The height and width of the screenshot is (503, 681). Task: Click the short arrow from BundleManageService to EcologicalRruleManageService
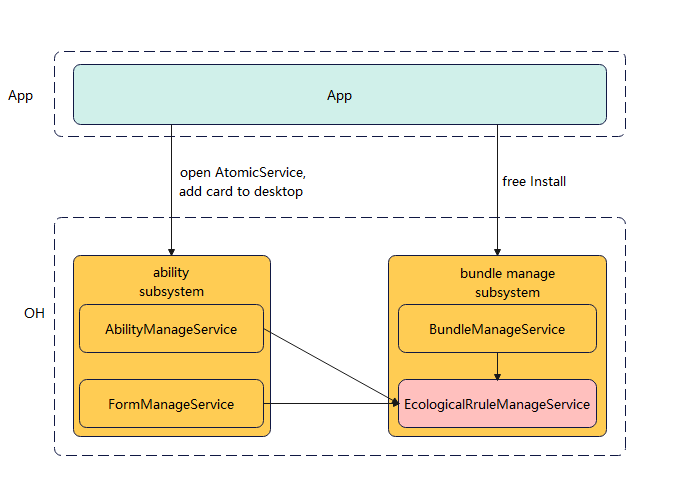tap(497, 366)
